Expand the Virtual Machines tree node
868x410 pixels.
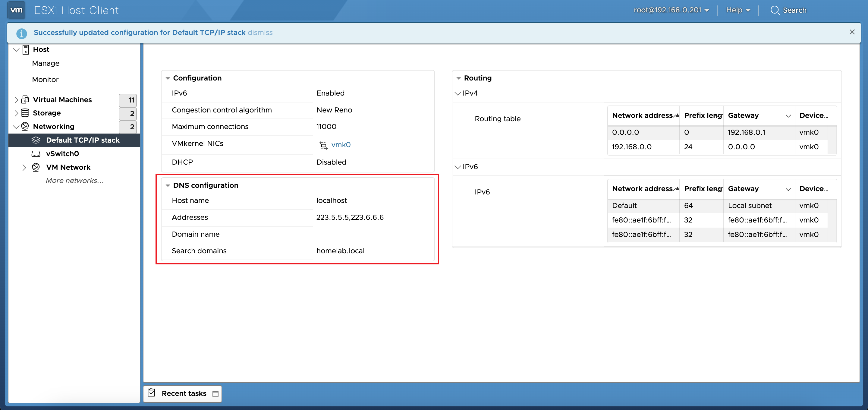pyautogui.click(x=16, y=100)
